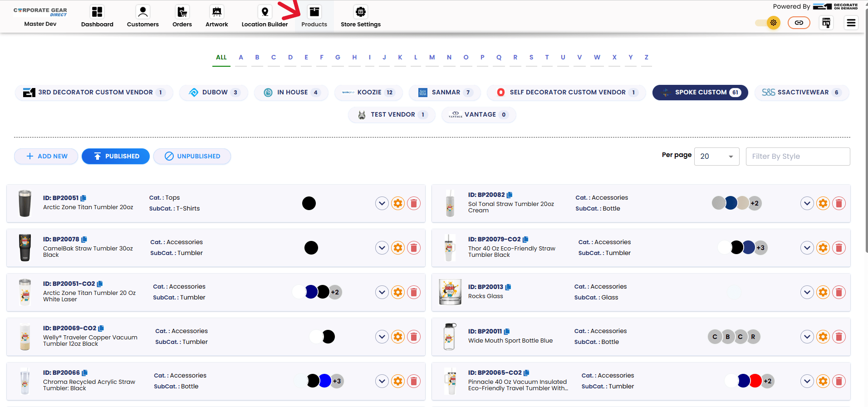Delete the Rocks Glass product

coord(839,292)
